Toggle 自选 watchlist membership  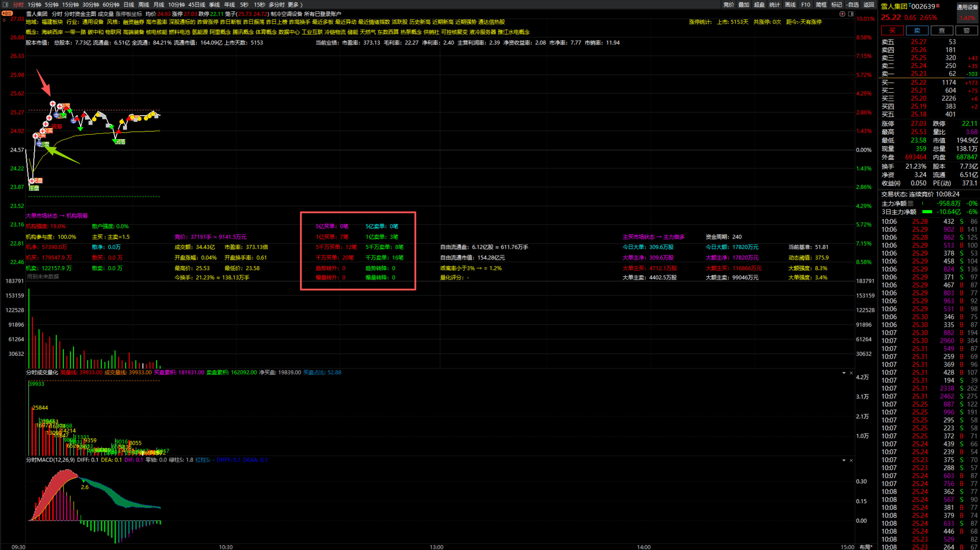click(853, 4)
